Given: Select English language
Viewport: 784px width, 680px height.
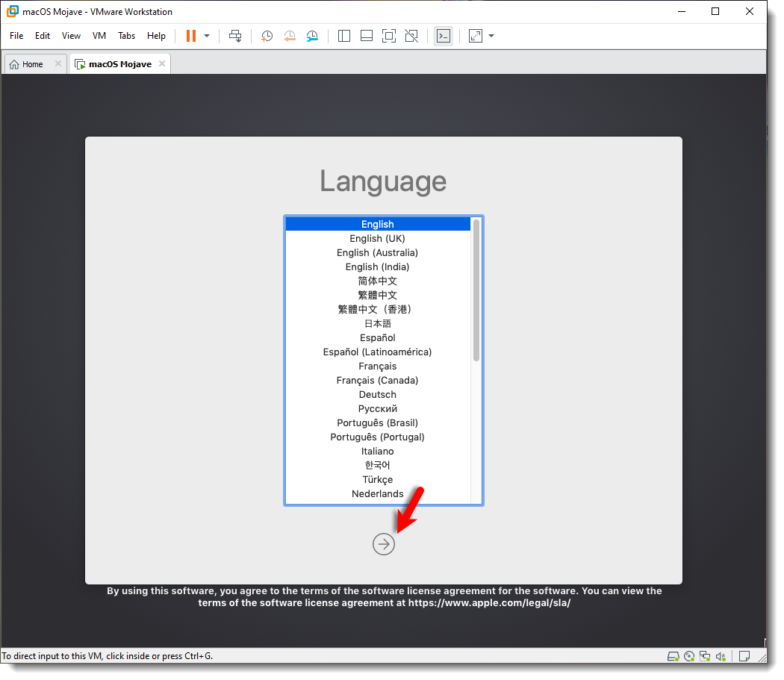Looking at the screenshot, I should coord(378,225).
